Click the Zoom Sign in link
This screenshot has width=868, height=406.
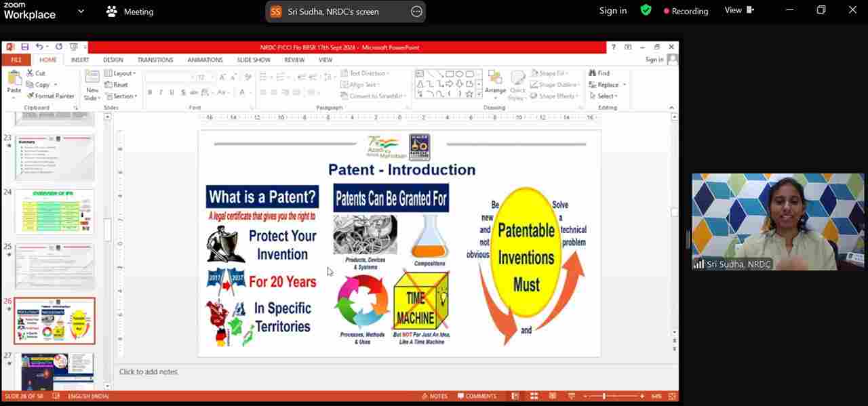pyautogui.click(x=612, y=11)
